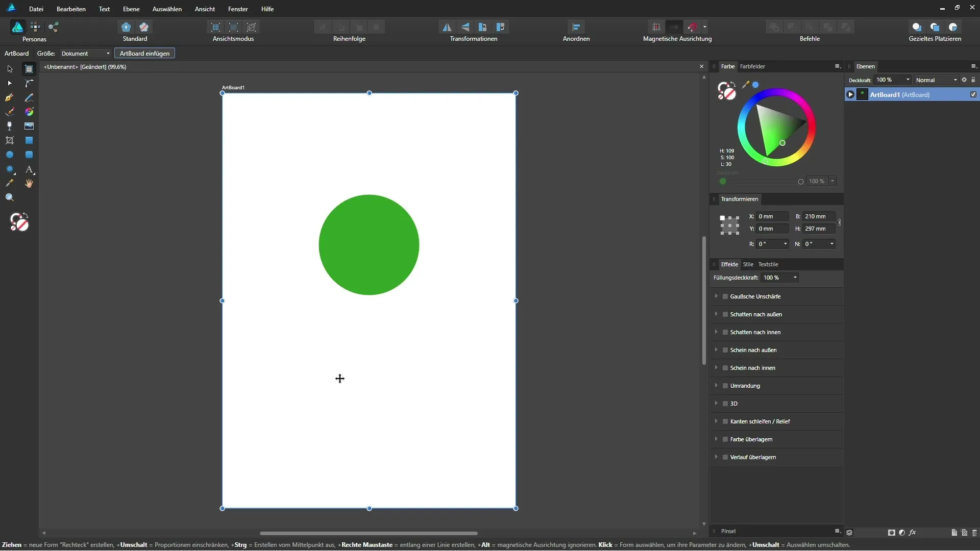This screenshot has height=551, width=980.
Task: Select the Node tool
Action: [x=10, y=83]
